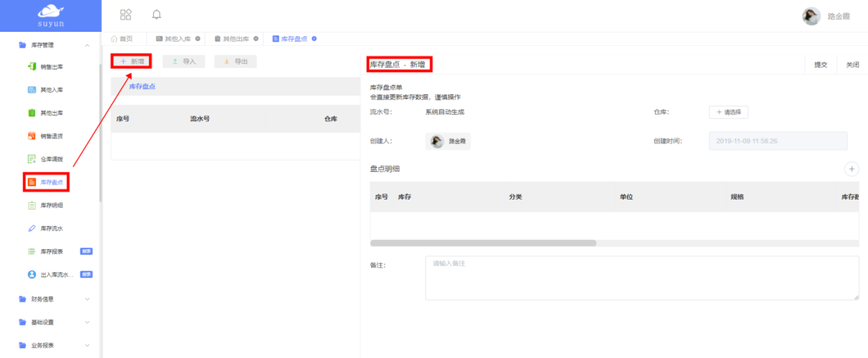Expand the 基础设置 menu group

click(x=53, y=322)
